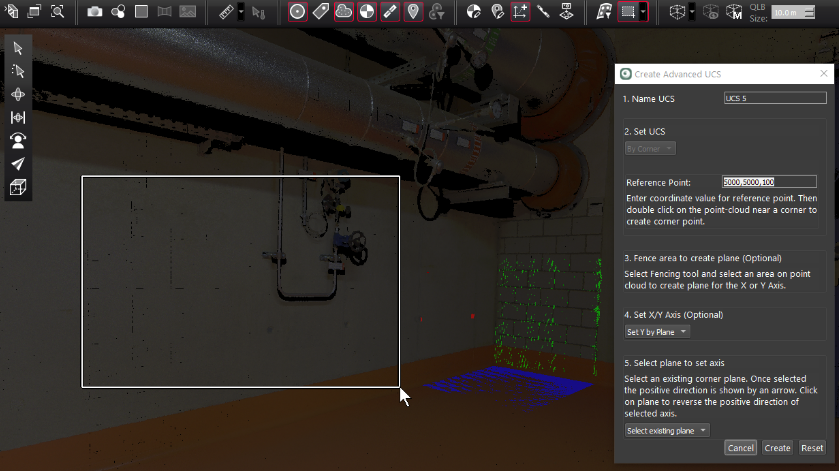Select the orbit rotate tool in sidebar
This screenshot has height=471, width=839.
tap(18, 94)
